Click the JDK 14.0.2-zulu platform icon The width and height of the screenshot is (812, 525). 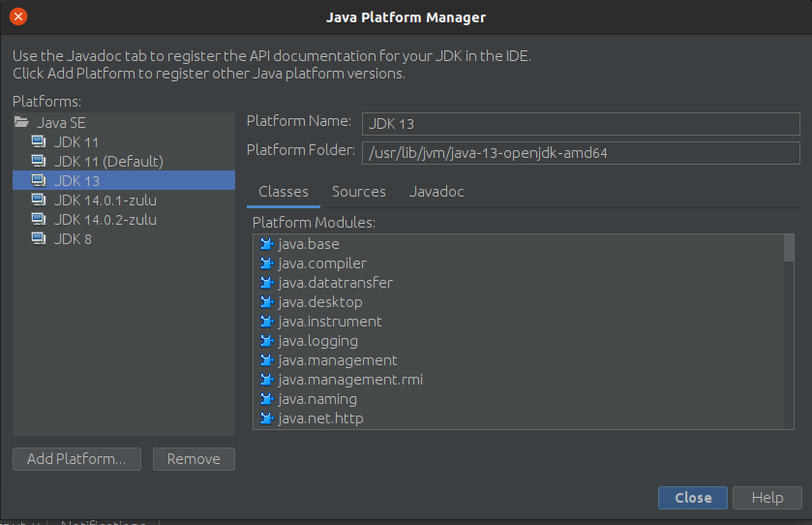[39, 219]
